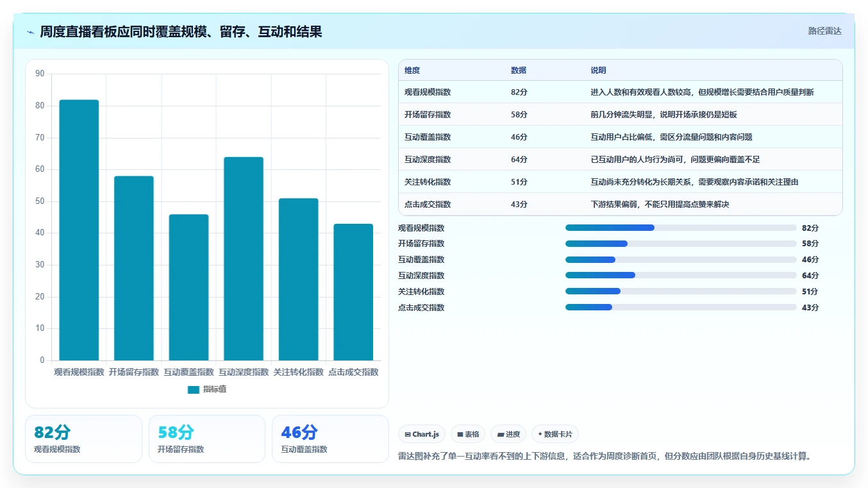Click the 互动深度指数 progress bar
This screenshot has width=868, height=488.
coord(681,275)
